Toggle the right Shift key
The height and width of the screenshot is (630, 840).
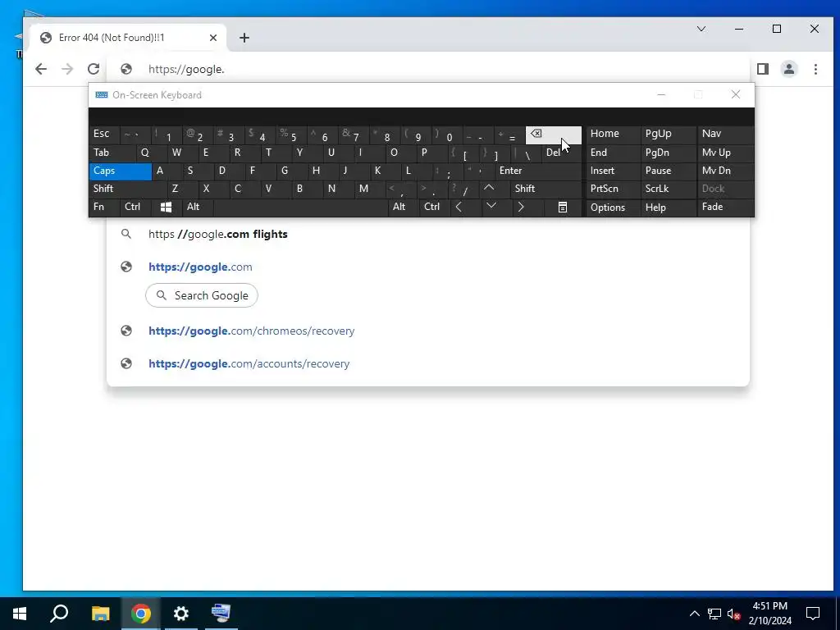tap(546, 189)
